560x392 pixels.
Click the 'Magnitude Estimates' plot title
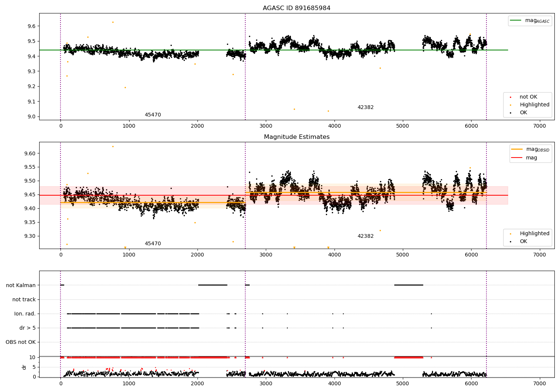pos(296,137)
